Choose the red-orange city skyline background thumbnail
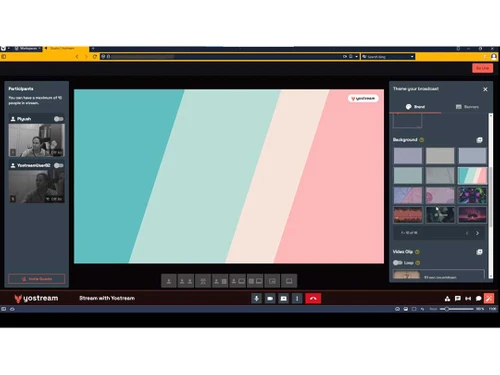The height and width of the screenshot is (375, 500). coord(408,215)
